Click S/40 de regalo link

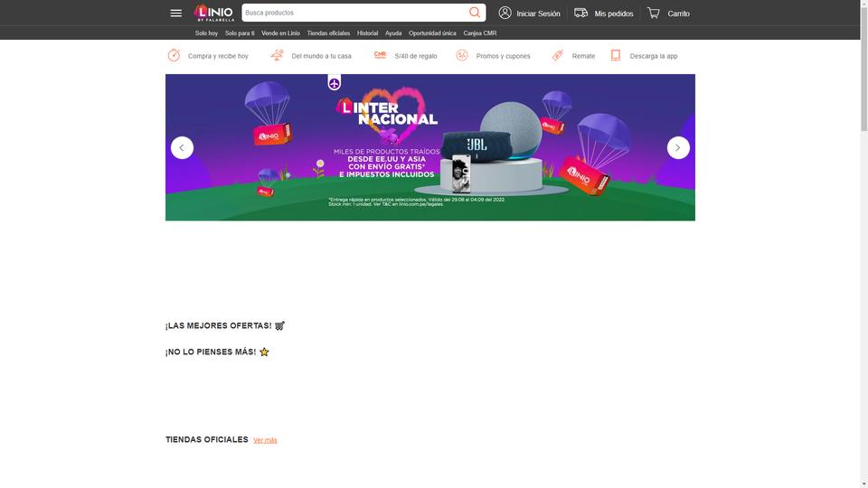(416, 56)
